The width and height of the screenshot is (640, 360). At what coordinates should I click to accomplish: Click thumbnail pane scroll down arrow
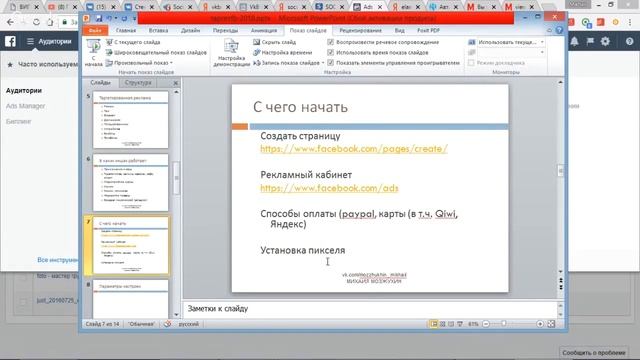click(176, 314)
